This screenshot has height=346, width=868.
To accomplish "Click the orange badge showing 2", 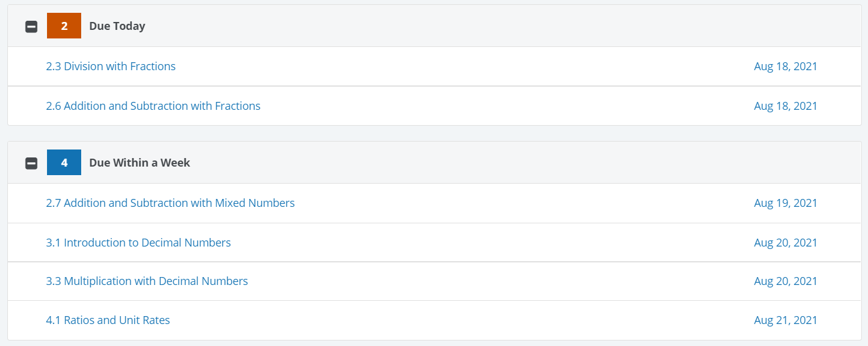I will click(64, 26).
